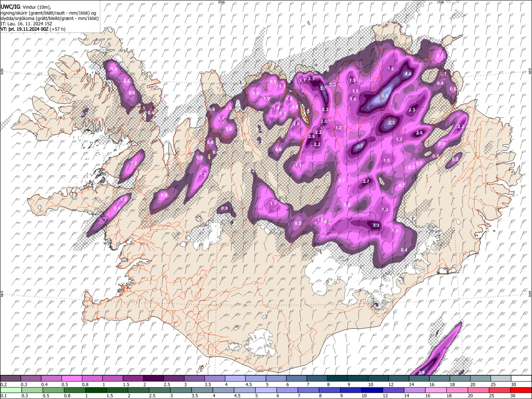Select the gray-teal 3 swatch in rain scale

(181, 390)
